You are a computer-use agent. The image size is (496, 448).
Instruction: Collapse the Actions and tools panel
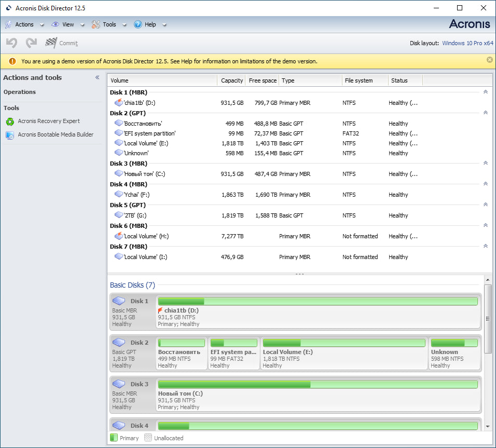(98, 77)
